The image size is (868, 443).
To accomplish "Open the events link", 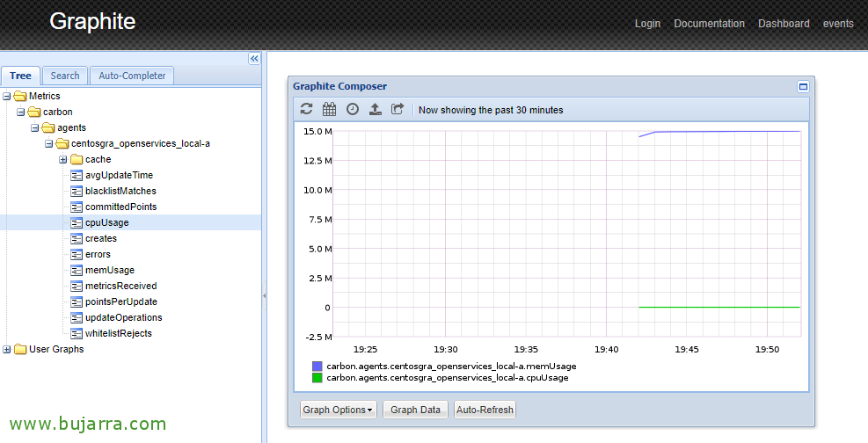I will click(x=838, y=24).
